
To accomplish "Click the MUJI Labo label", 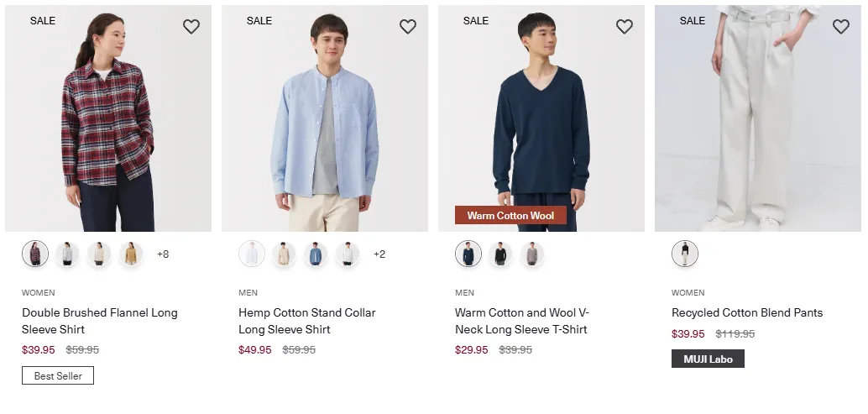I will (708, 359).
